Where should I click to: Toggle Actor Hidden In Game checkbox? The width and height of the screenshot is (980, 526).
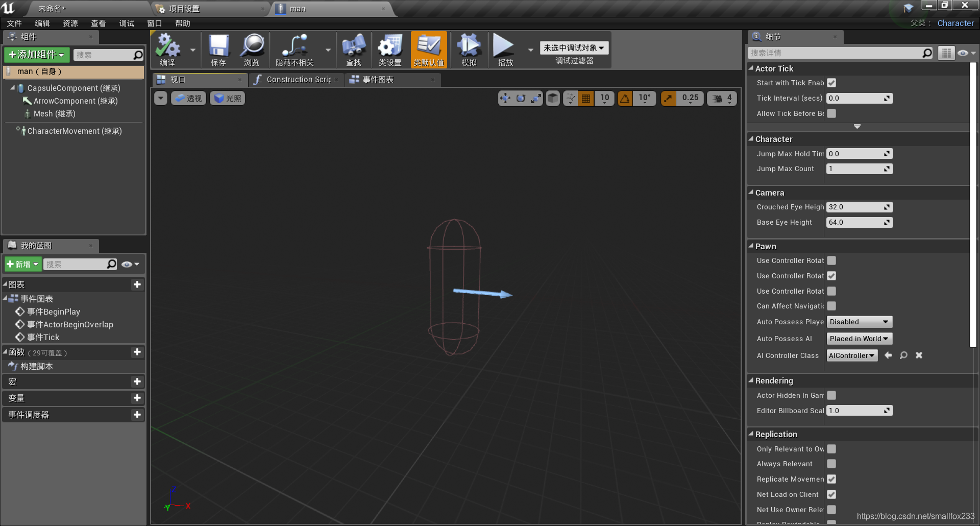point(831,395)
